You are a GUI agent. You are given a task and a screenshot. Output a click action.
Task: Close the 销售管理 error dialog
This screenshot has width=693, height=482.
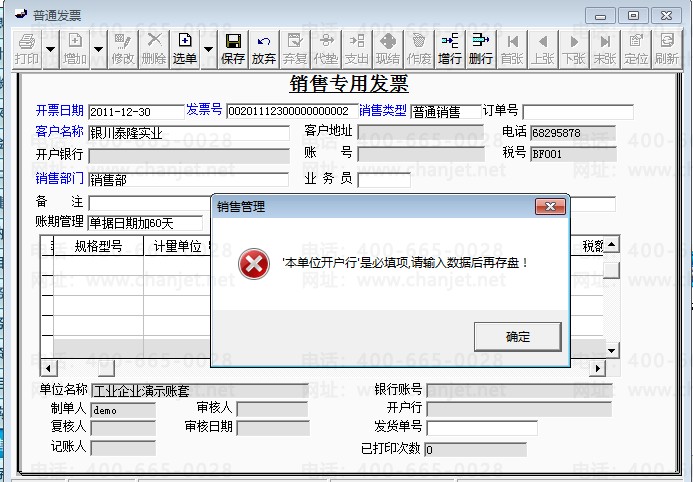tap(550, 206)
